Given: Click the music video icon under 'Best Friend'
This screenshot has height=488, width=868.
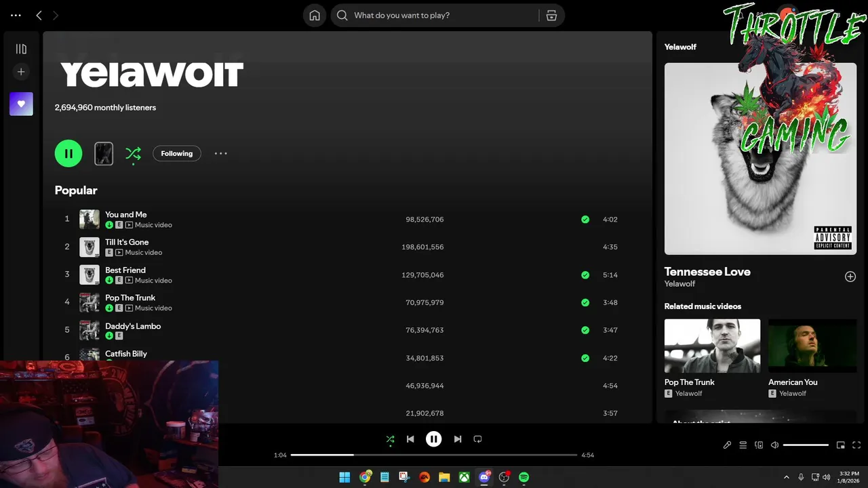Looking at the screenshot, I should pos(129,281).
